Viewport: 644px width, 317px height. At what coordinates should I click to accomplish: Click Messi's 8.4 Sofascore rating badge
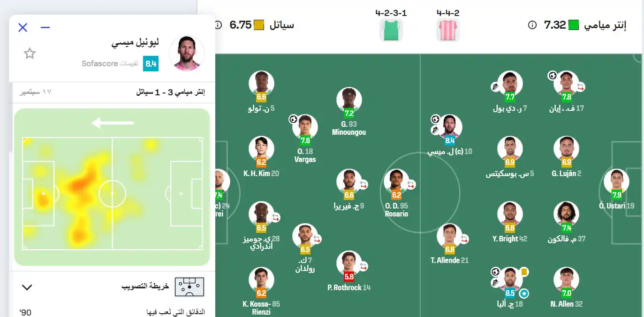click(x=151, y=63)
